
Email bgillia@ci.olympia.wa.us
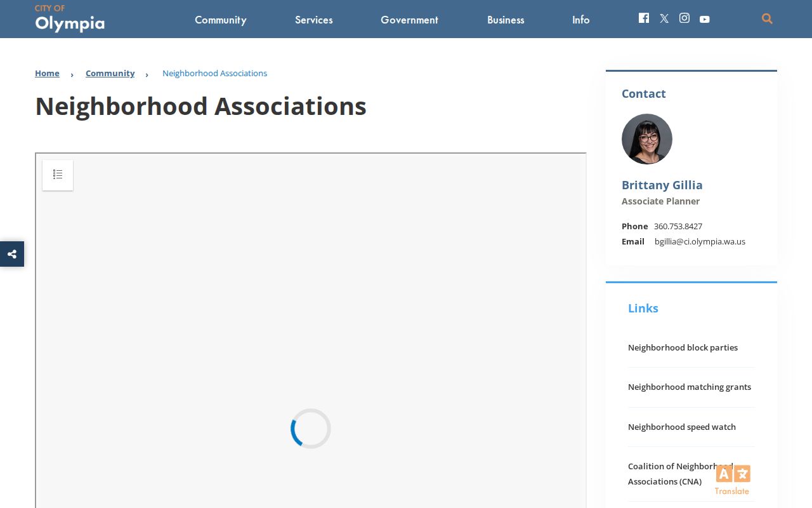click(x=700, y=241)
